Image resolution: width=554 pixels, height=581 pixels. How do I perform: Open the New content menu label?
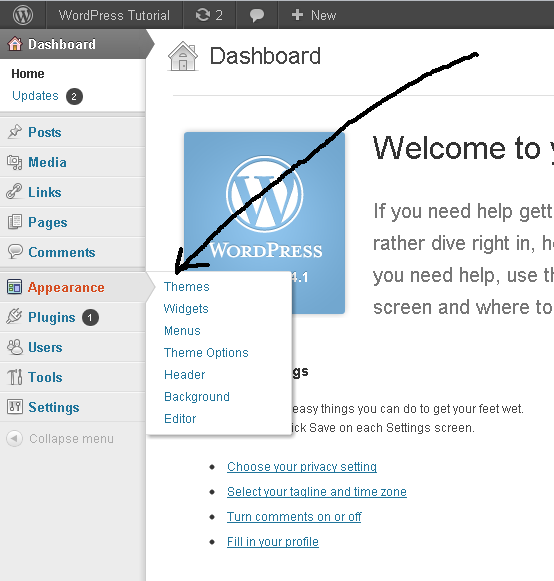(x=324, y=15)
